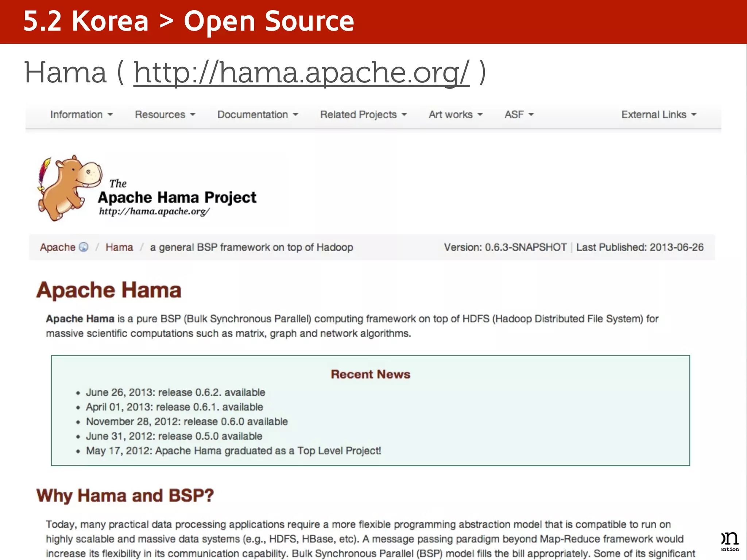Click the Why Hama and BSP? heading
747x560 pixels.
point(125,496)
